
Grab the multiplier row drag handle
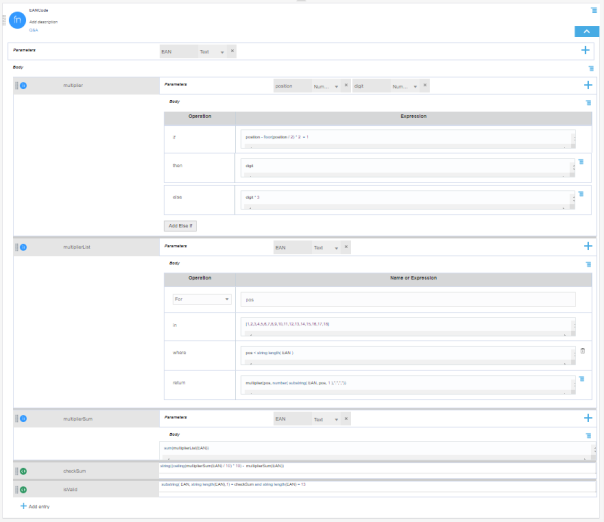click(17, 86)
